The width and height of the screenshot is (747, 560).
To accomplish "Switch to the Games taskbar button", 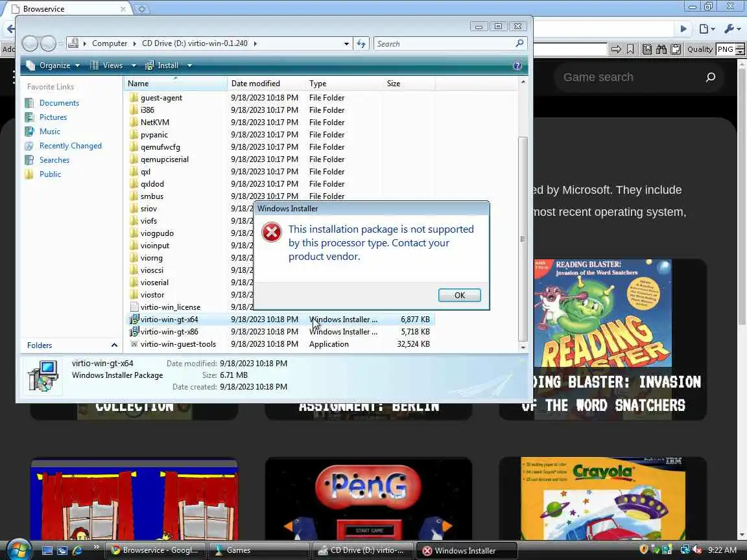I will pyautogui.click(x=259, y=550).
